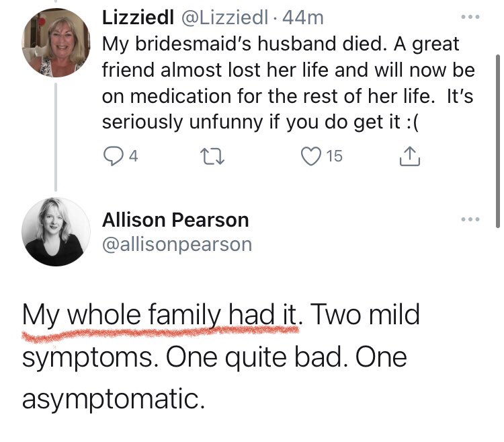Go to the @allisonpearson handle
Screen dimensions: 504x442
point(177,244)
